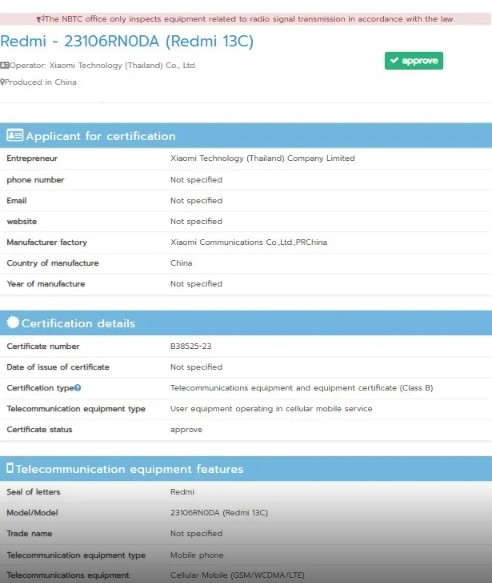Click the Telecommunications equipment label at bottom

click(x=68, y=575)
